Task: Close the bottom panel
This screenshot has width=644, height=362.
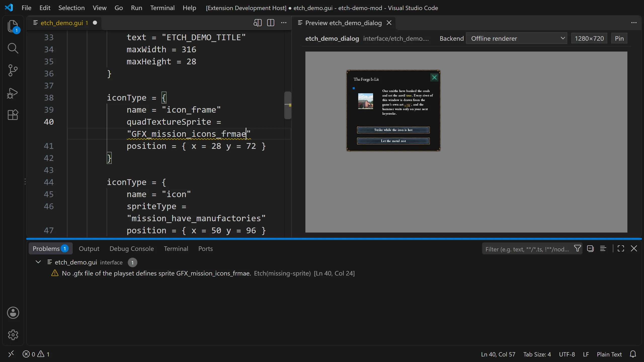Action: [x=634, y=249]
